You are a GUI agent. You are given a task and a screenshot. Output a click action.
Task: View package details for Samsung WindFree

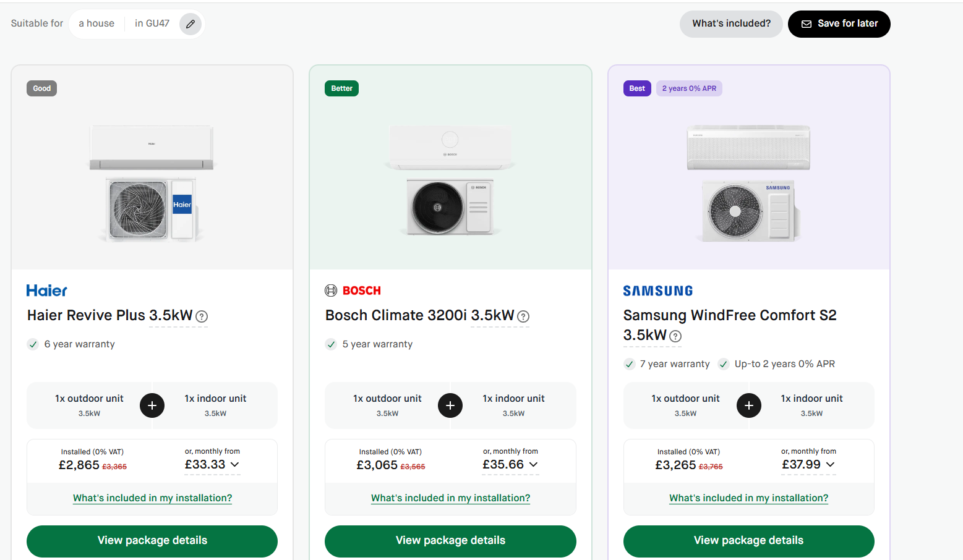coord(749,541)
